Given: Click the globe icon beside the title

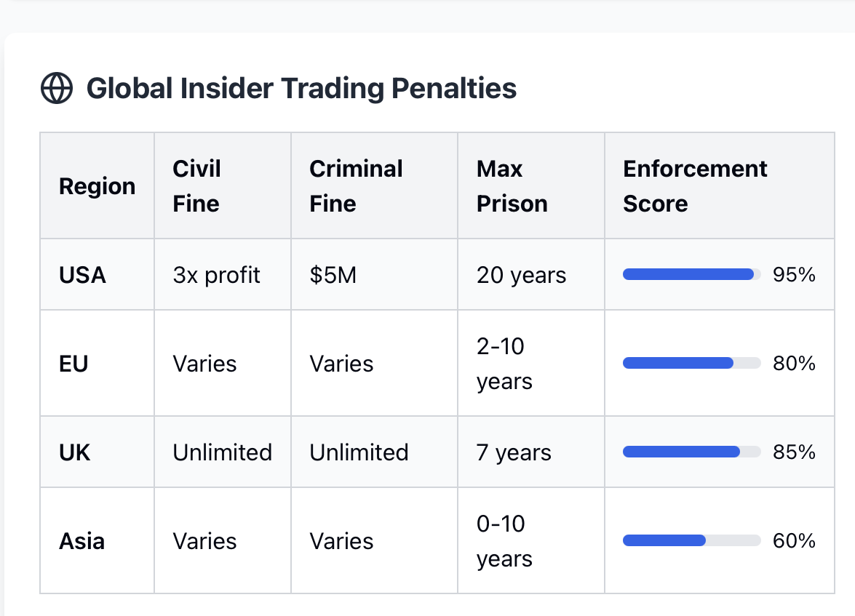Looking at the screenshot, I should point(57,88).
